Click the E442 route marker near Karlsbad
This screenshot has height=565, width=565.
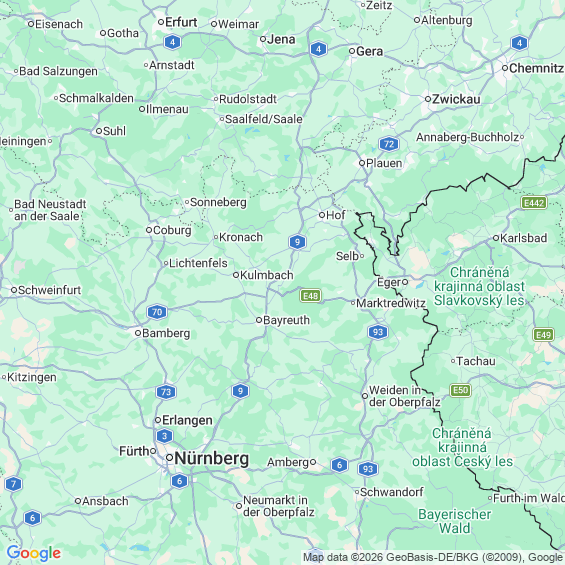click(x=534, y=203)
